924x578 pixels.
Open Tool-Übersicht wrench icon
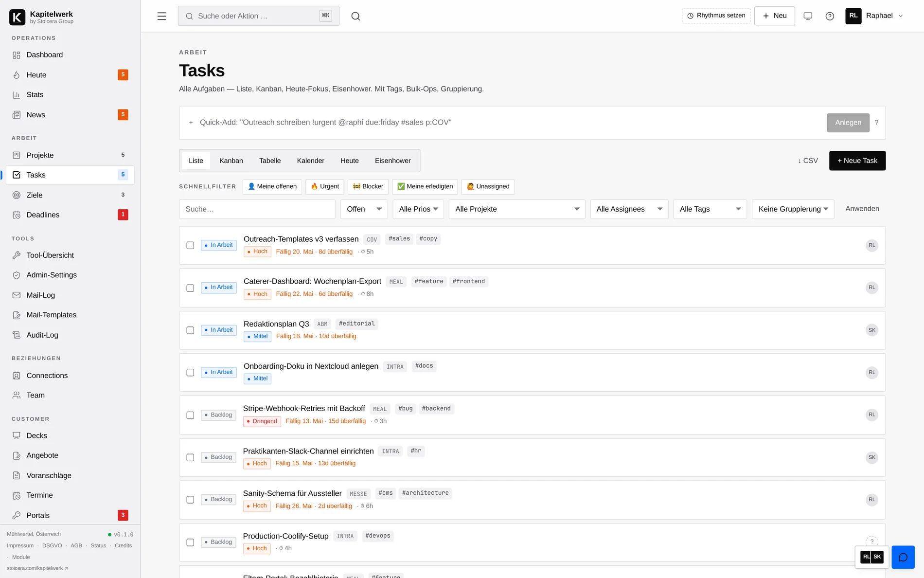(x=17, y=255)
